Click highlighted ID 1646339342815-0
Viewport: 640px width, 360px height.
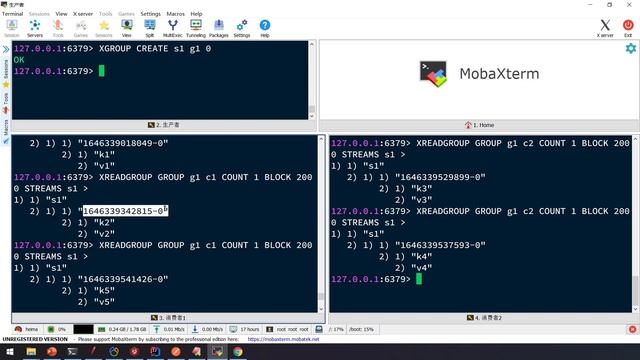[x=125, y=211]
